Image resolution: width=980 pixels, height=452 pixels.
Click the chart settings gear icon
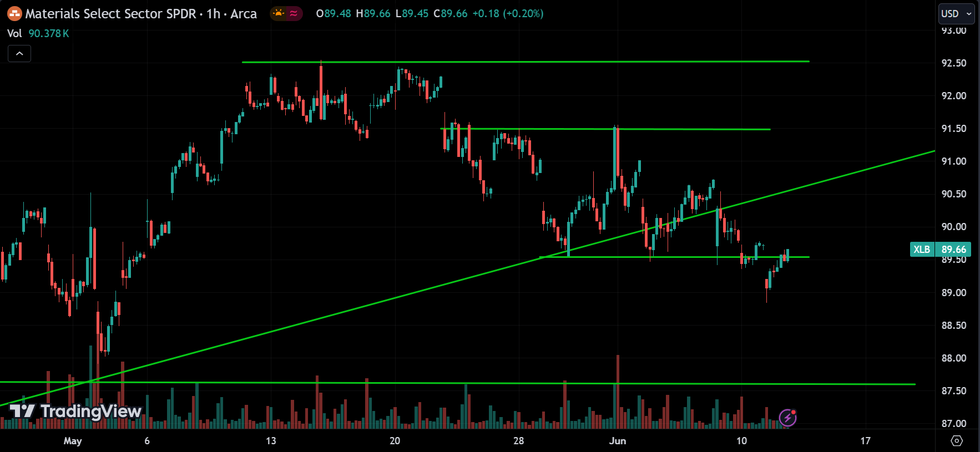click(957, 440)
